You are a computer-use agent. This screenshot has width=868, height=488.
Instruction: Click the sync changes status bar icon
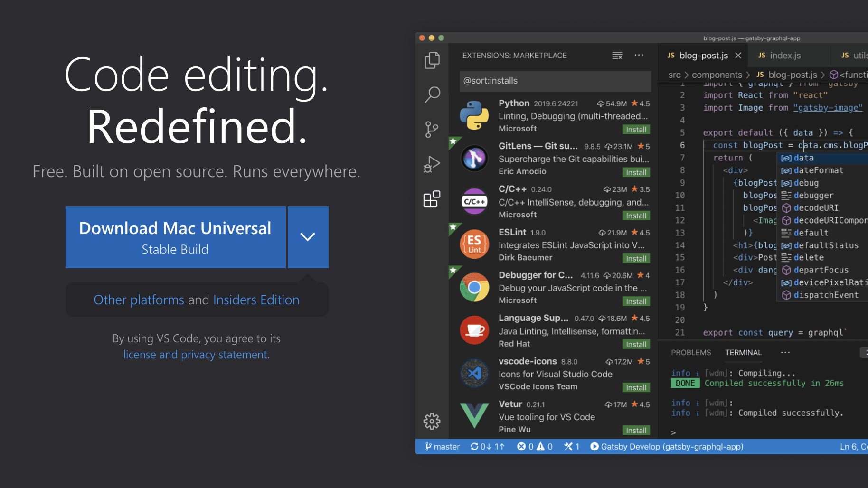[x=487, y=447]
